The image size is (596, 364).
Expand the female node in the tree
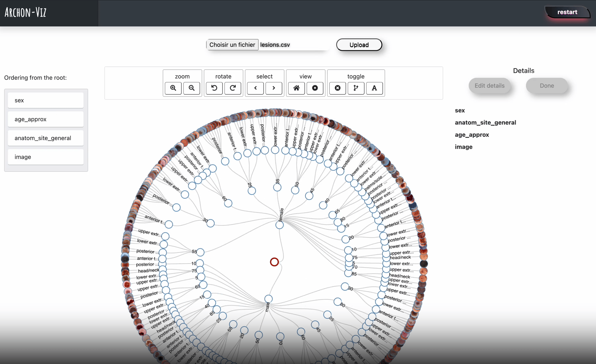(x=279, y=225)
